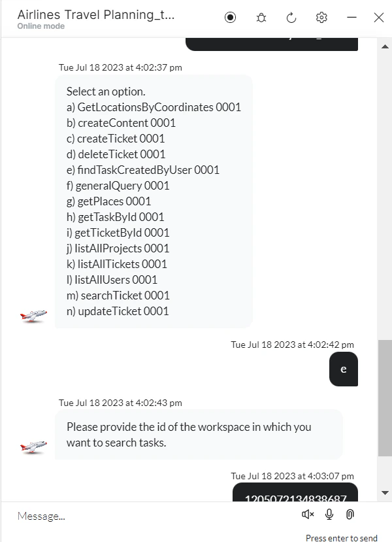Click the Message input field
This screenshot has height=542, width=392.
(x=131, y=516)
